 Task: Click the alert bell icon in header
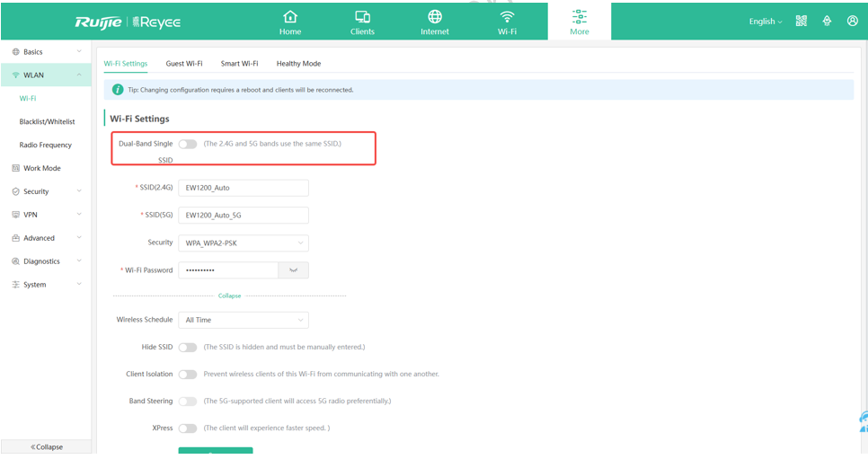(827, 21)
